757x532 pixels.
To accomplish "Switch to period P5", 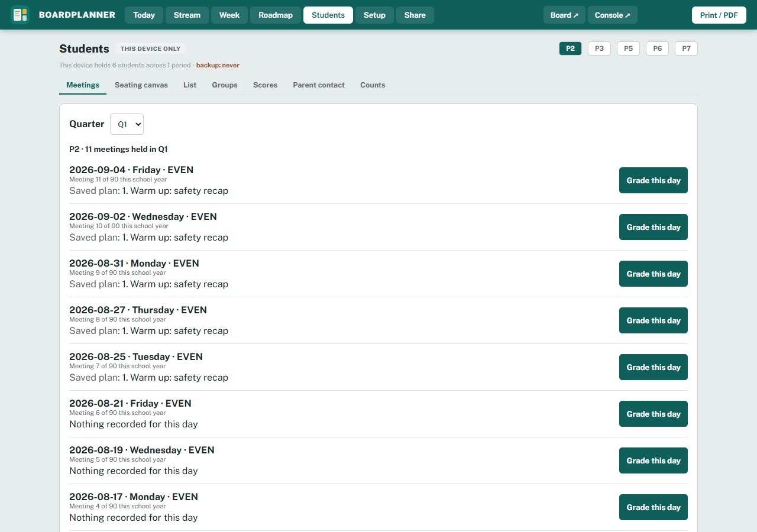I will click(x=628, y=48).
